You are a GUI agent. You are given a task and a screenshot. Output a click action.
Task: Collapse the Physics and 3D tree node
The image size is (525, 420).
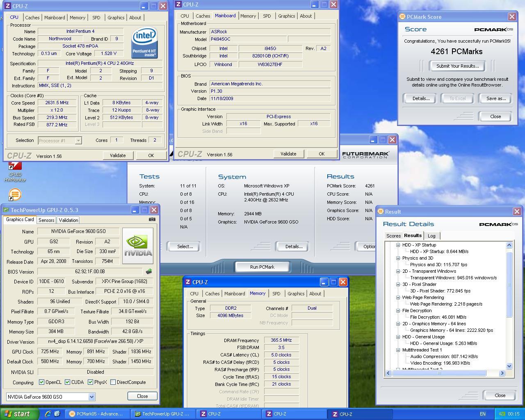pyautogui.click(x=398, y=258)
